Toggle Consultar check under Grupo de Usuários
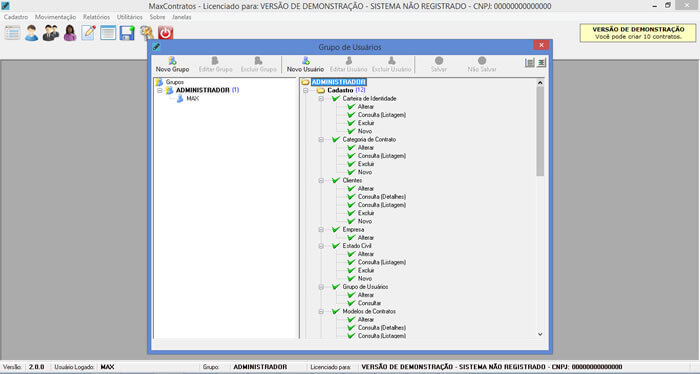This screenshot has height=374, width=700. coord(351,303)
